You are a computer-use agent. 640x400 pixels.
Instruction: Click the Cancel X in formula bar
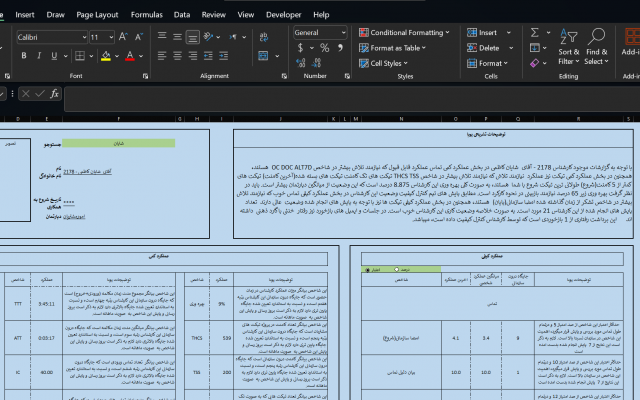(x=25, y=94)
